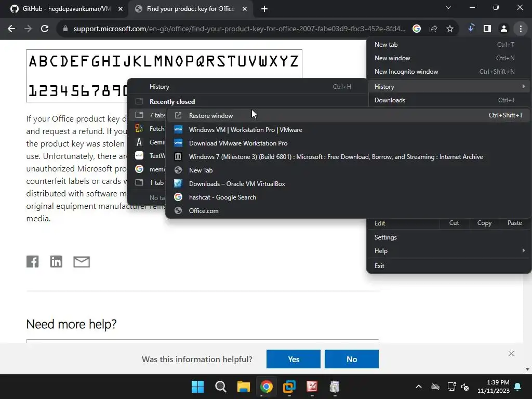Select New window menu item

pos(449,58)
